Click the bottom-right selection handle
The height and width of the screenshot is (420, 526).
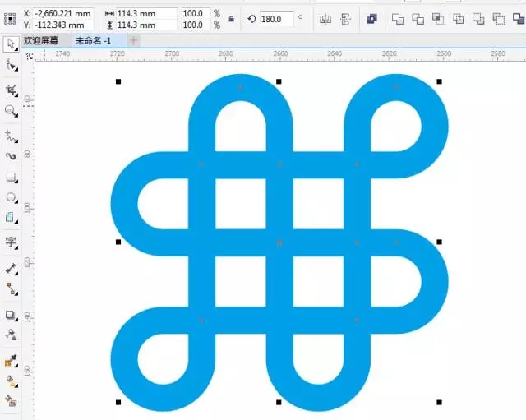(439, 402)
